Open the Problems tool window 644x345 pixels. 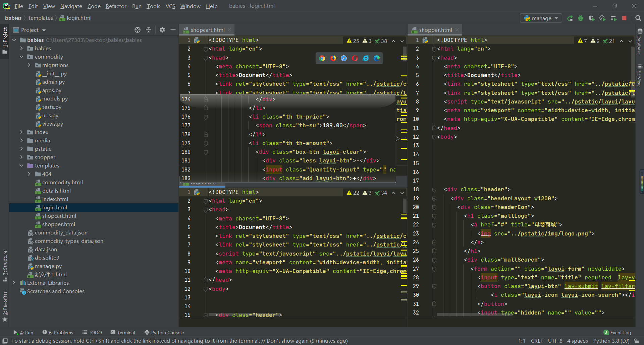[58, 333]
